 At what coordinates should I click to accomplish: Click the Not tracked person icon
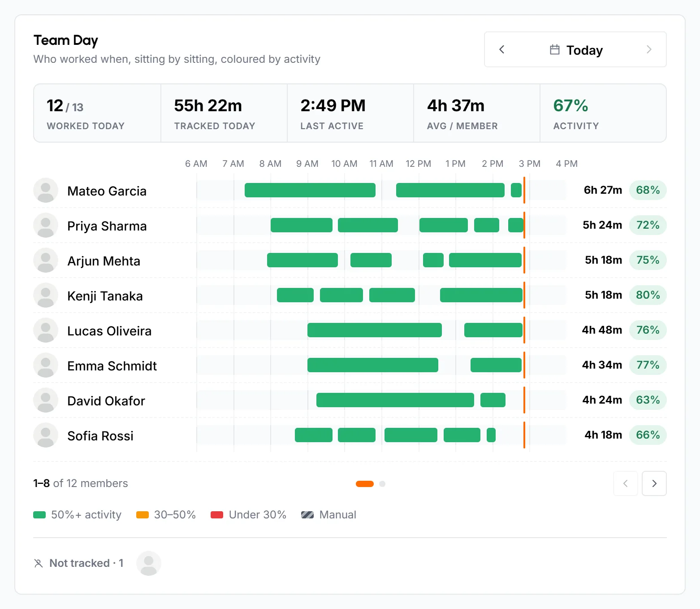coord(39,563)
